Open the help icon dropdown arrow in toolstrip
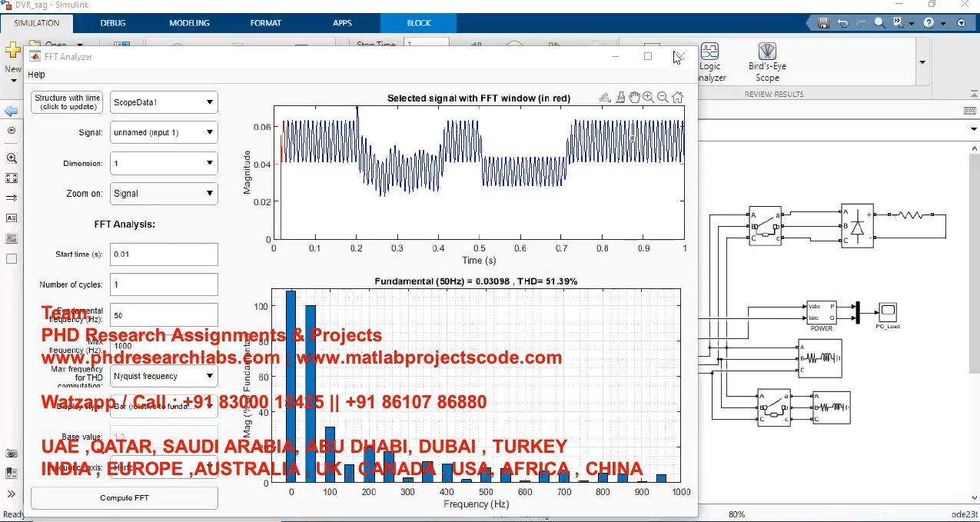 coord(942,23)
